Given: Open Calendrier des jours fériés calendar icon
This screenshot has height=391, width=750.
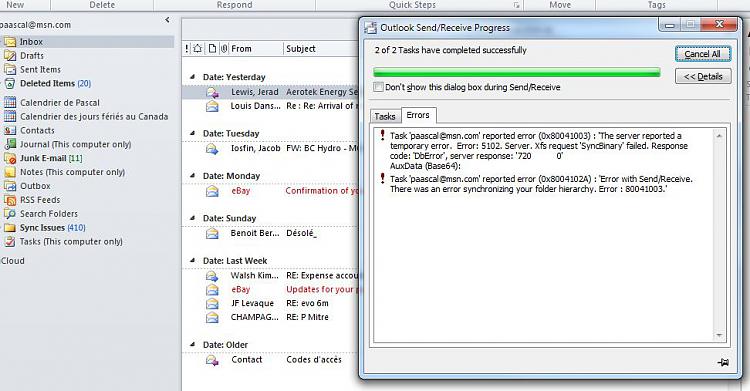Looking at the screenshot, I should pos(10,116).
